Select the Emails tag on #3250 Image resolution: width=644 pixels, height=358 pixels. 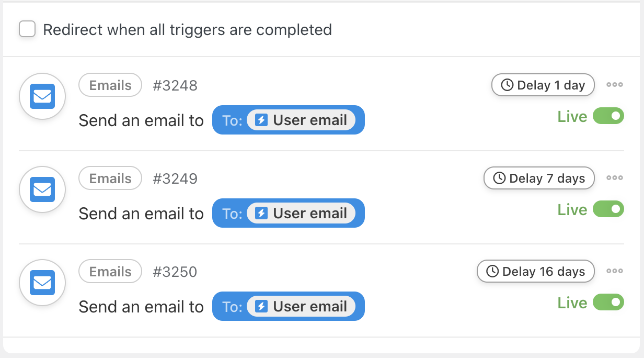pyautogui.click(x=110, y=272)
